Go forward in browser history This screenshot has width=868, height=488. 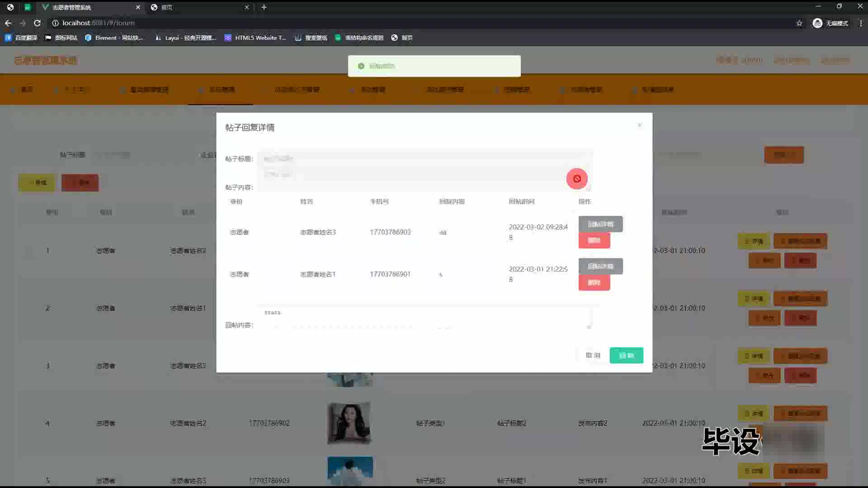click(23, 23)
